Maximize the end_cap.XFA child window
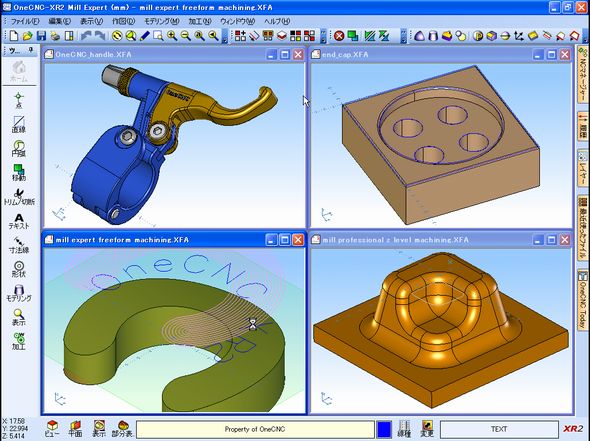The height and width of the screenshot is (441, 590). pos(551,55)
